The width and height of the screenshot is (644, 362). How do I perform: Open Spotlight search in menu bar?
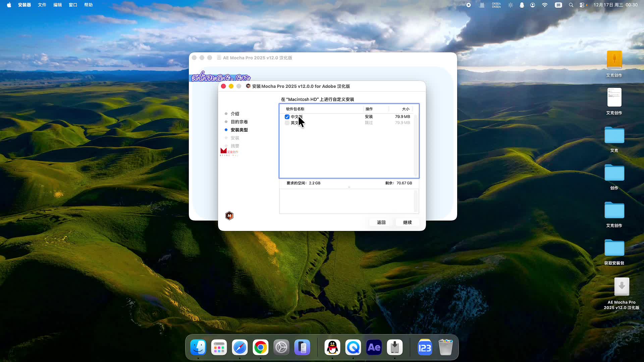point(571,5)
